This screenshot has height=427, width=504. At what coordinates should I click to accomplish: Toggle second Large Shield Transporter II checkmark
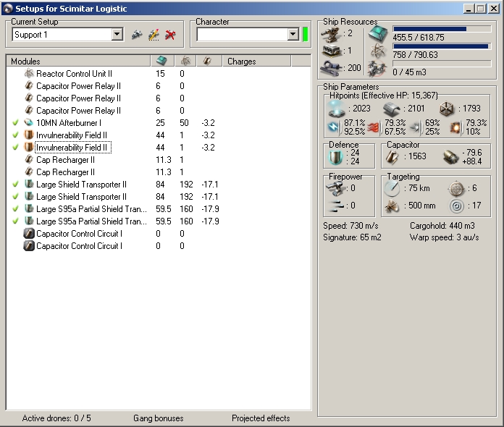coord(15,196)
